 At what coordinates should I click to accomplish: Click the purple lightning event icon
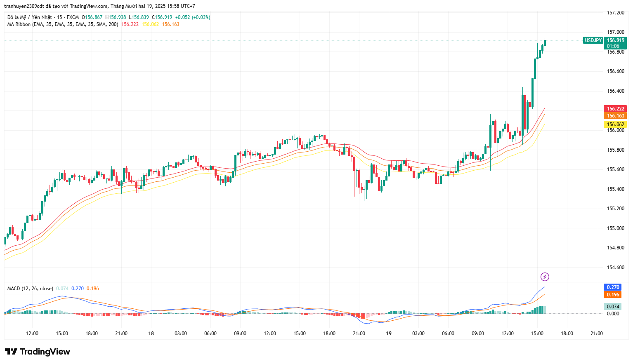point(545,277)
